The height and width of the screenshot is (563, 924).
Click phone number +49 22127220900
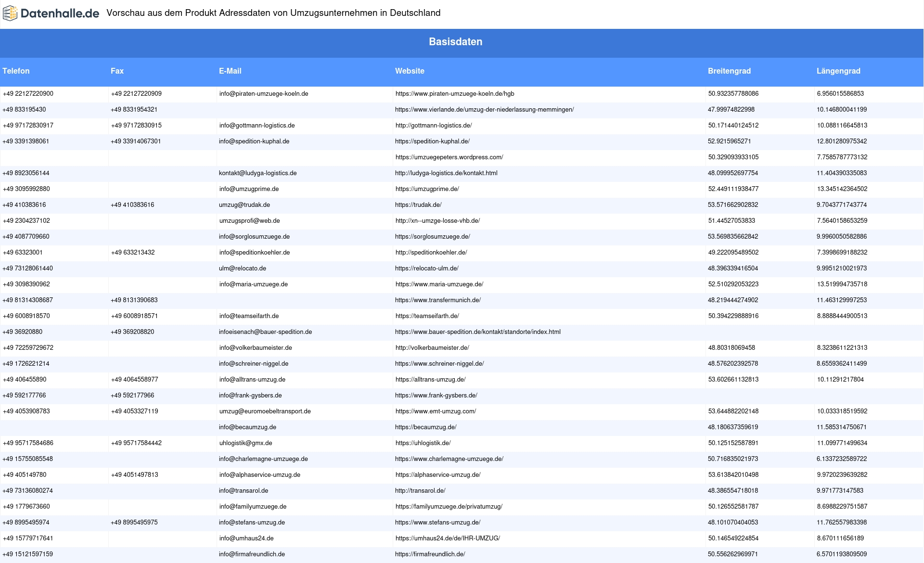tap(28, 94)
